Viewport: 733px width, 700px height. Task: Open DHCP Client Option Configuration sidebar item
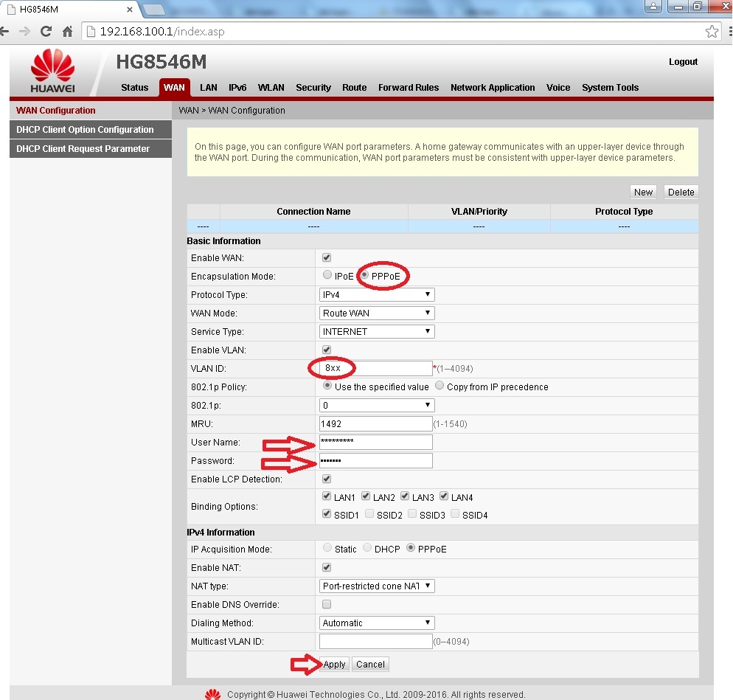click(x=86, y=130)
